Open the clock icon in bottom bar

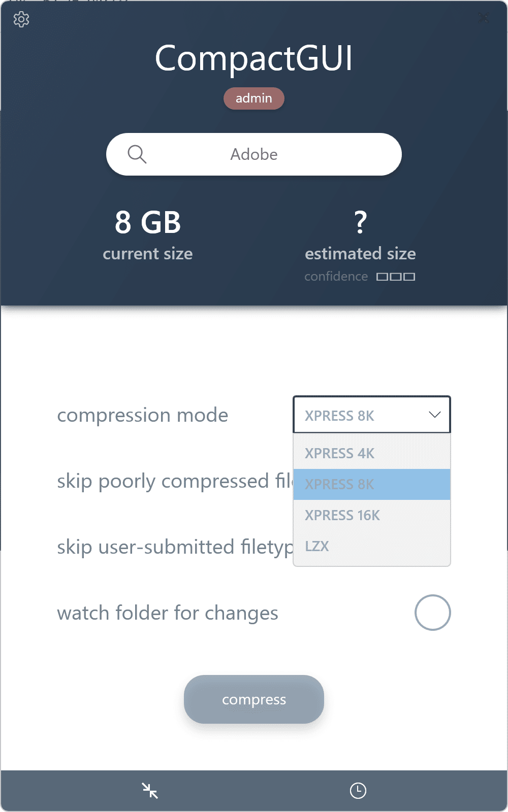pyautogui.click(x=358, y=790)
